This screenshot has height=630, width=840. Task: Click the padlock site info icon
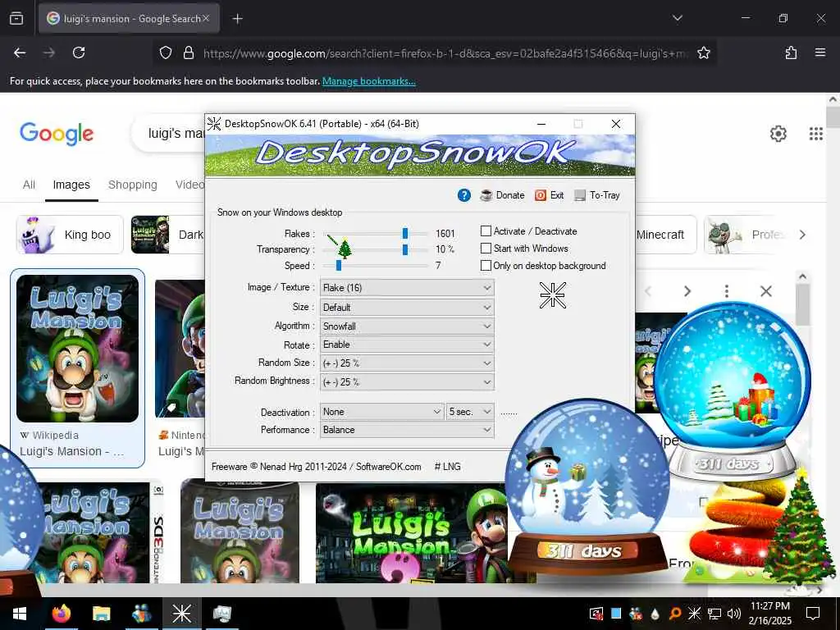coord(188,52)
